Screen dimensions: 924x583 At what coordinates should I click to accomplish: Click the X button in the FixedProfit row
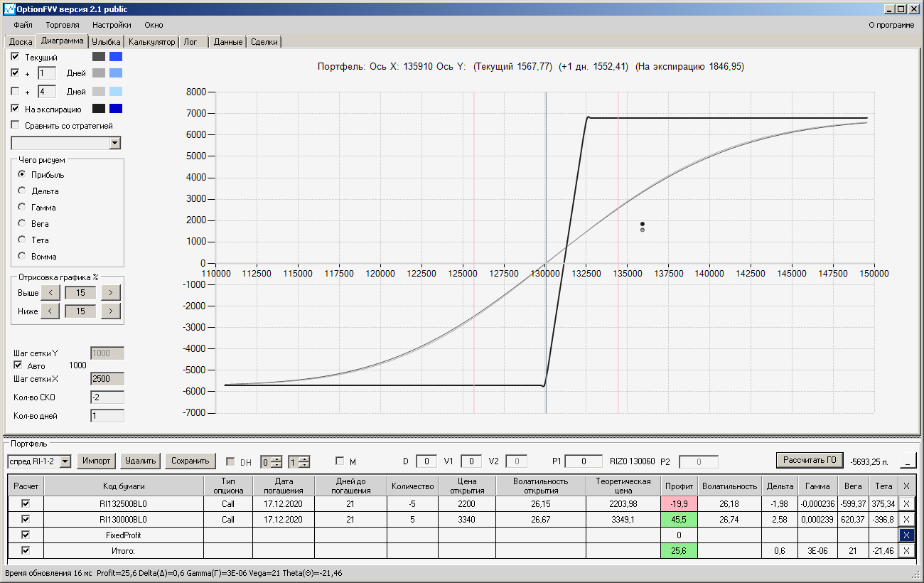click(906, 535)
